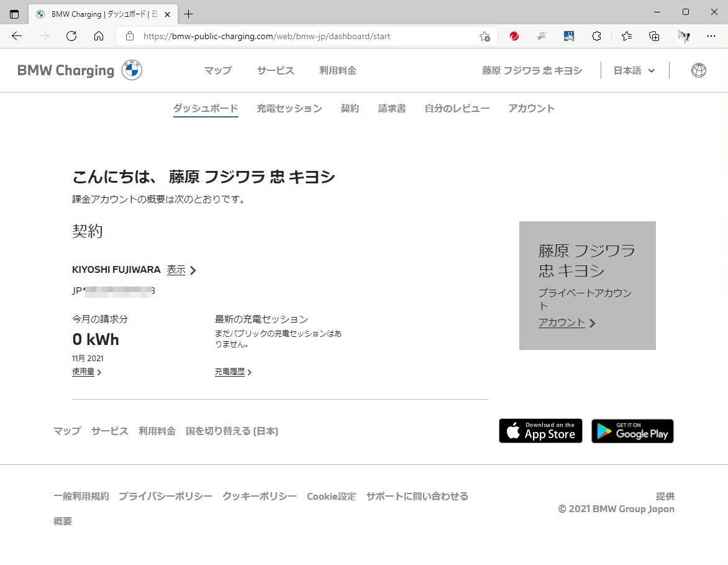728x565 pixels.
Task: Open browser home page icon
Action: (x=98, y=36)
